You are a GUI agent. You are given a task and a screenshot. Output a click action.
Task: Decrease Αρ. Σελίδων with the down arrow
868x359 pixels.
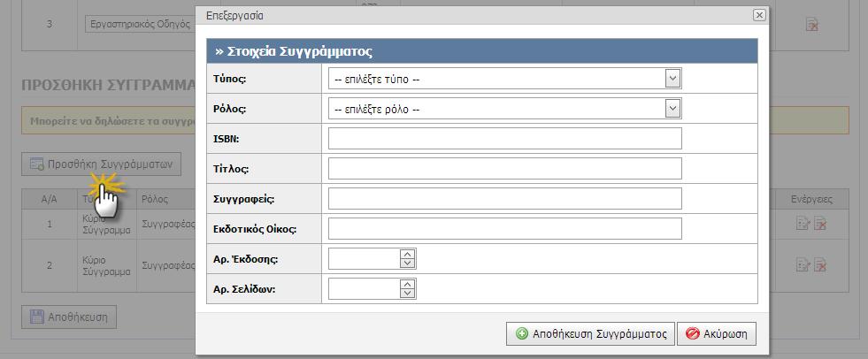click(x=408, y=294)
